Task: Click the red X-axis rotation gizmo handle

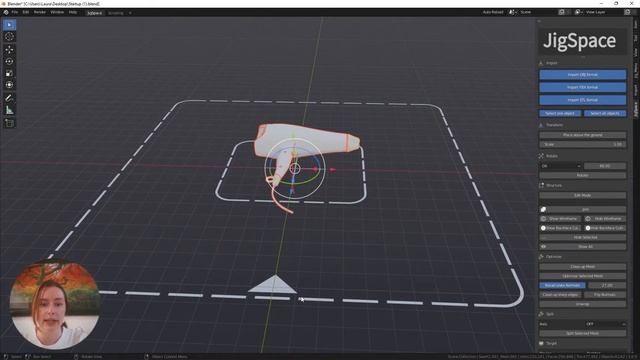Action: point(316,168)
